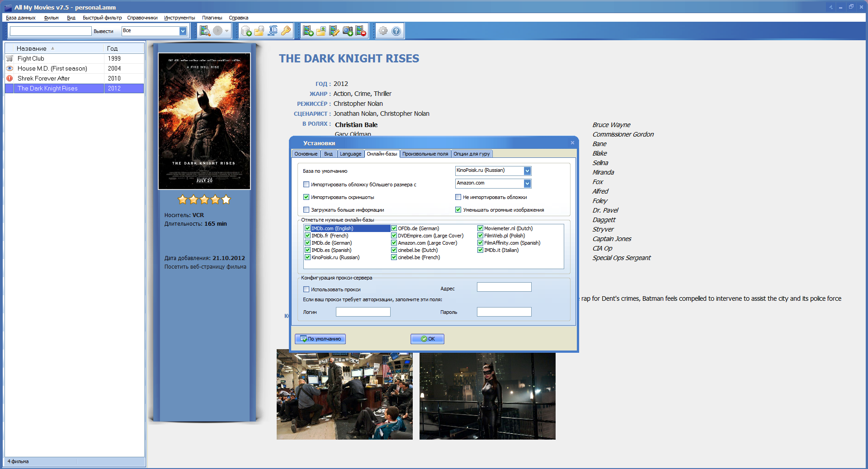868x469 pixels.
Task: Toggle Загружать больше информации checkbox
Action: 306,210
